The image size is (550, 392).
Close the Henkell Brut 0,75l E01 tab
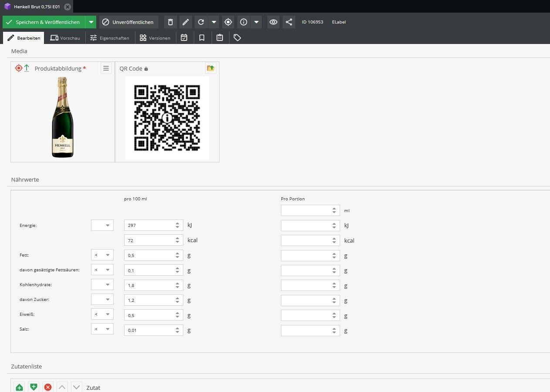click(x=67, y=7)
